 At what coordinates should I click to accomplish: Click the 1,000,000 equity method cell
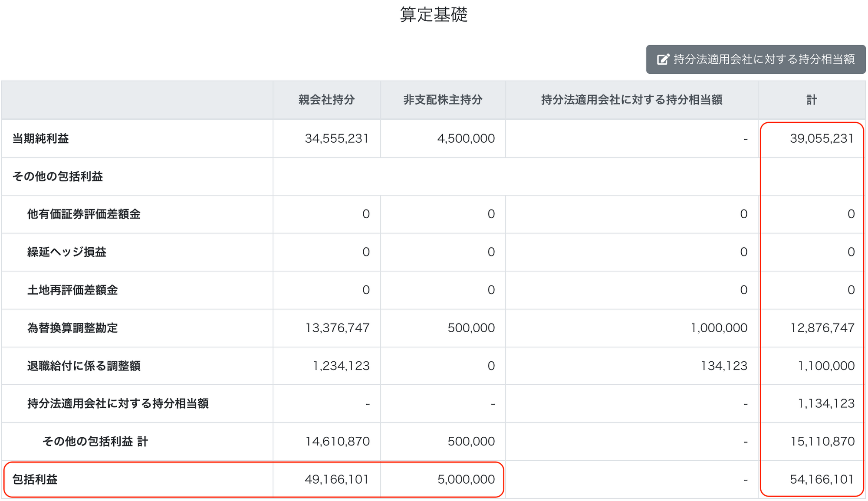[719, 328]
